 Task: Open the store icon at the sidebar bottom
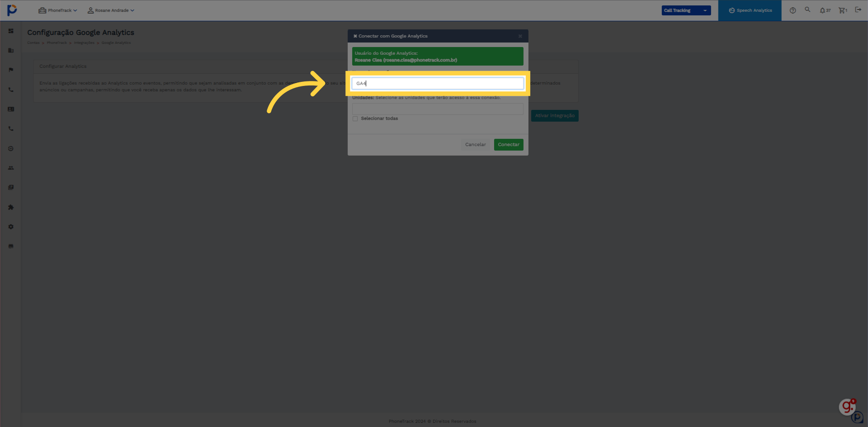(x=11, y=246)
